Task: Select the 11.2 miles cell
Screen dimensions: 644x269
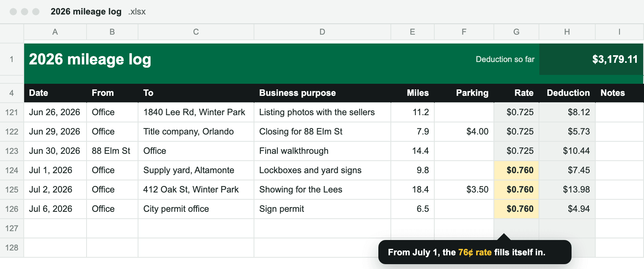Action: click(x=413, y=112)
